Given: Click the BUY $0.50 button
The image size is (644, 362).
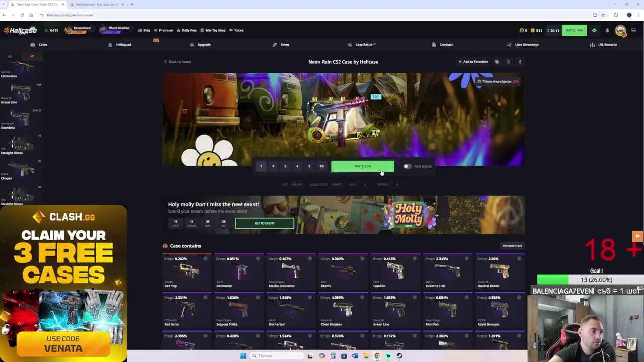Looking at the screenshot, I should click(363, 166).
